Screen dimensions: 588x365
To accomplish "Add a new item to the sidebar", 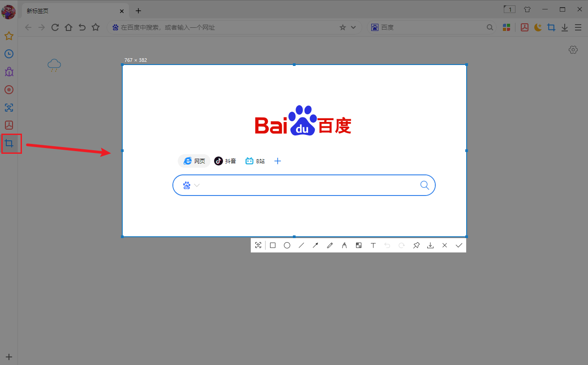I will coord(9,357).
